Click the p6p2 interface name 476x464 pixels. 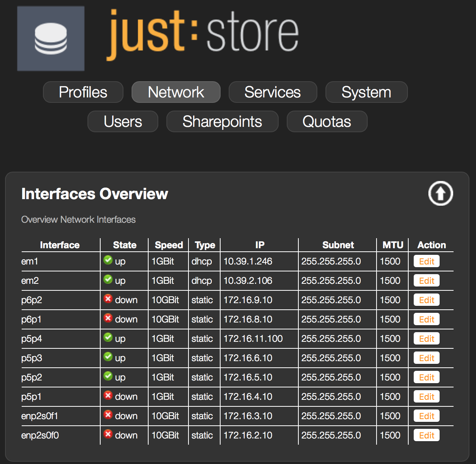(x=32, y=300)
